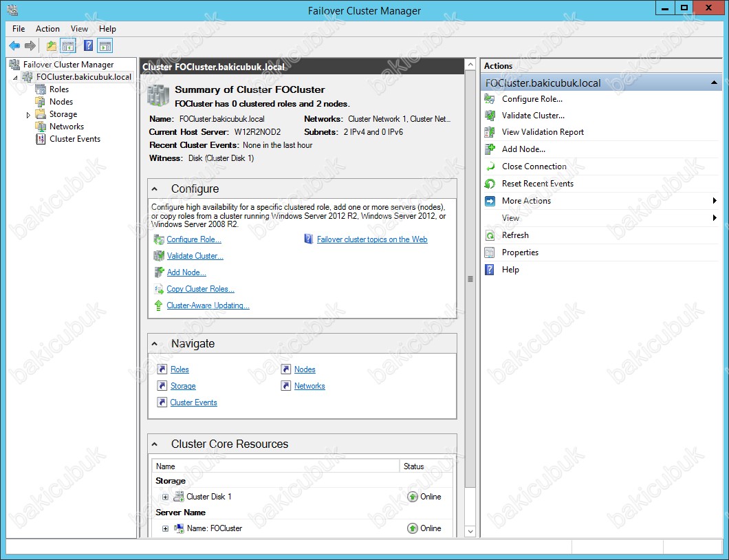Open the Action menu
Screen dimensions: 729x560
click(x=48, y=29)
